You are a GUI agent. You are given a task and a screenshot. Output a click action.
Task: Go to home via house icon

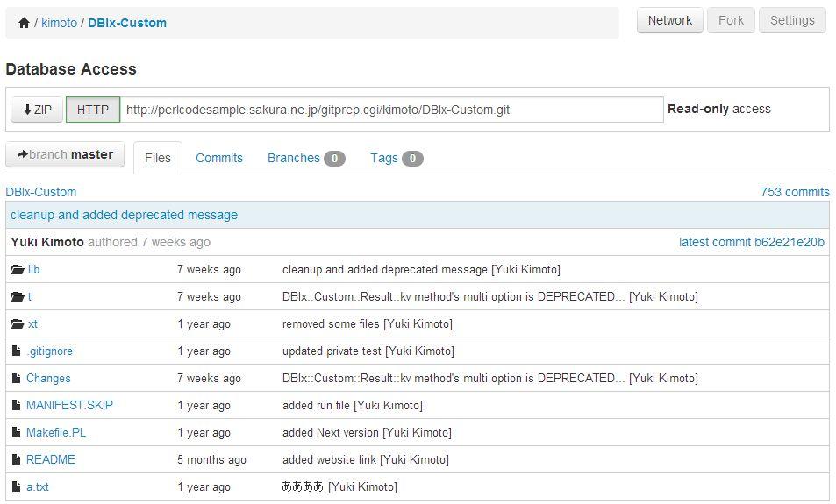click(x=24, y=23)
